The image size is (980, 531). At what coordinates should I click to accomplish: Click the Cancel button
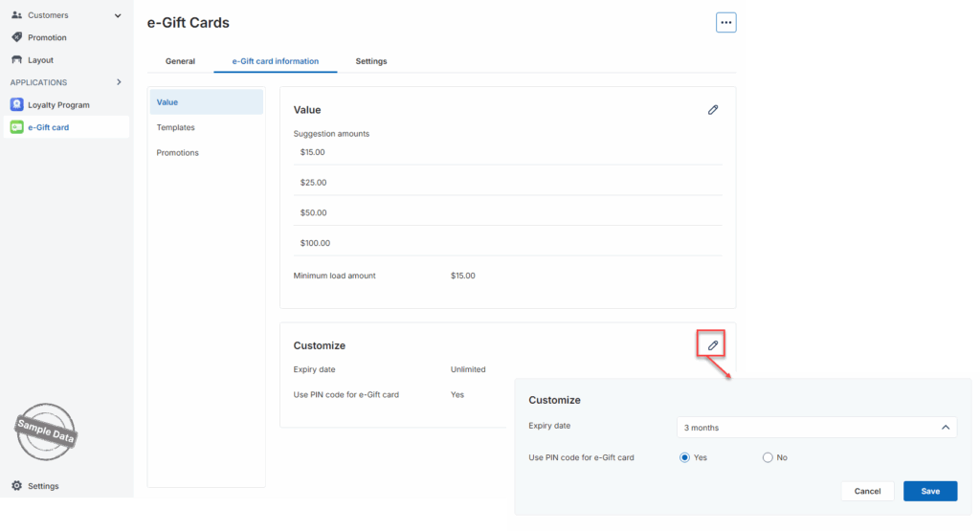867,491
